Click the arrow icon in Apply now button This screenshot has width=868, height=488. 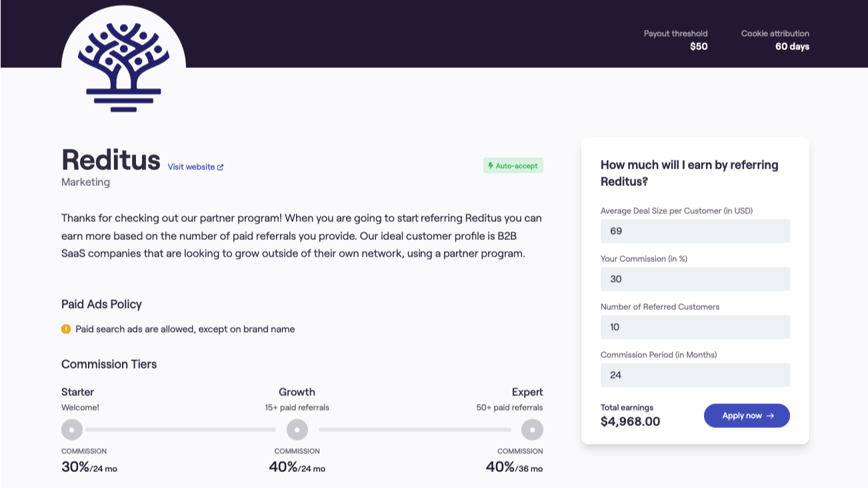click(x=770, y=415)
